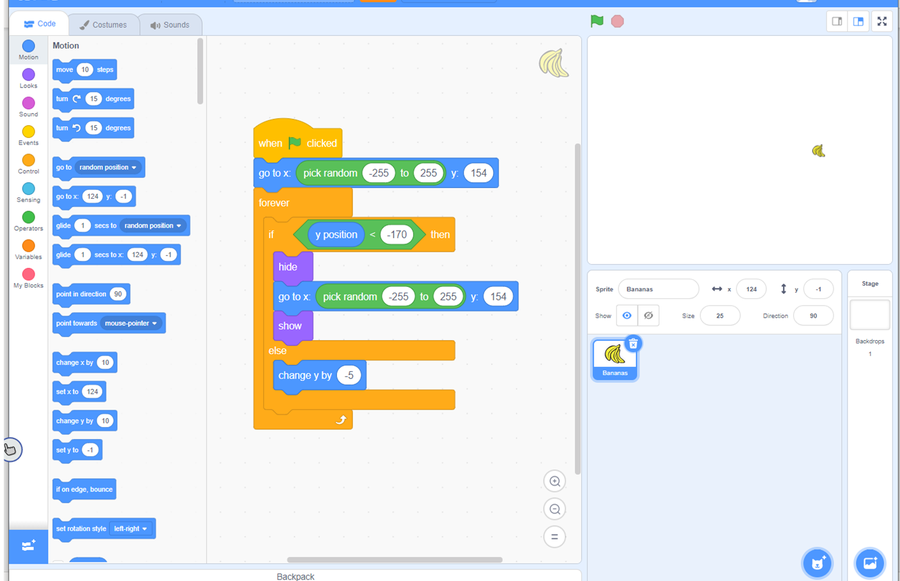Switch to the Sounds tab

[x=170, y=24]
